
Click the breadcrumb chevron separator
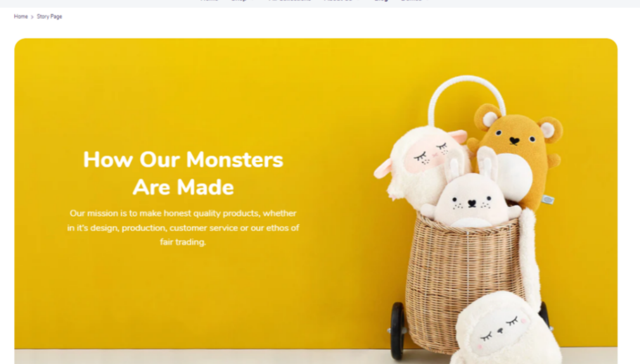point(32,17)
